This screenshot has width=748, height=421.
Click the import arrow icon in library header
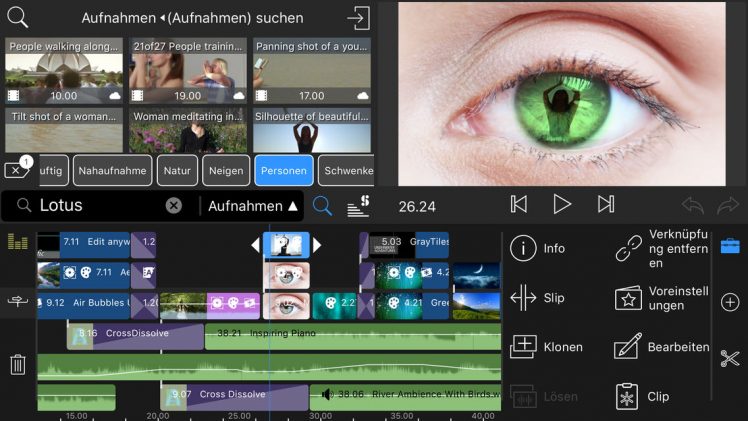(x=357, y=19)
